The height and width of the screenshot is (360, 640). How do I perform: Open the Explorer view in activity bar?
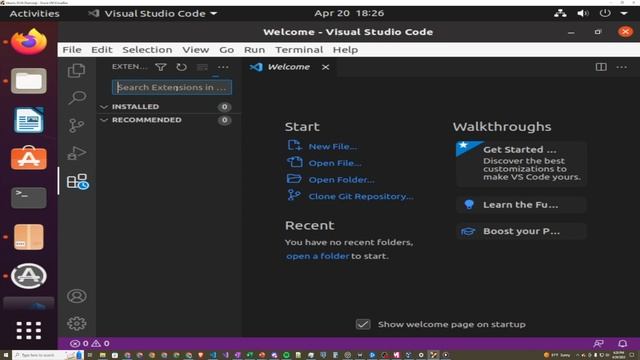(76, 70)
